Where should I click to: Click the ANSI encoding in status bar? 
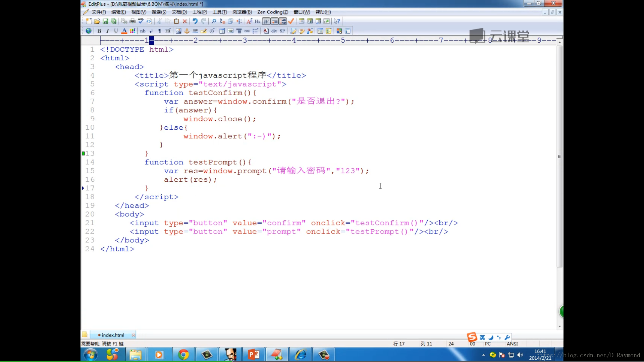coord(512,344)
